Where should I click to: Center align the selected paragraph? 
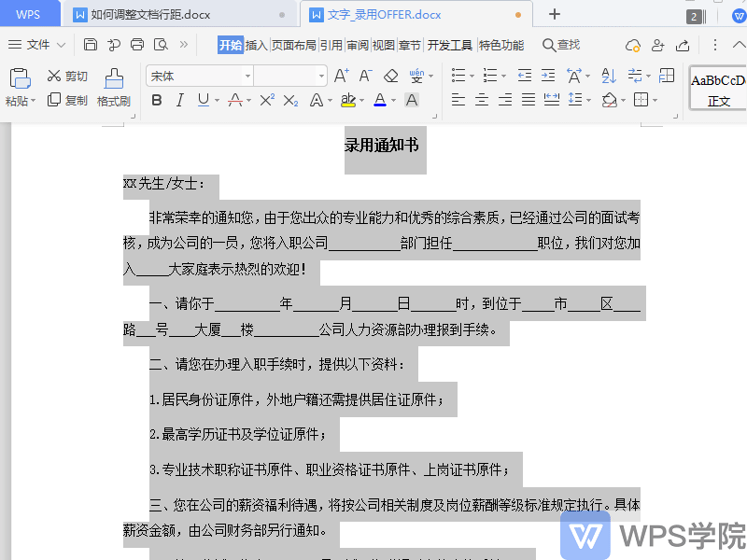482,100
